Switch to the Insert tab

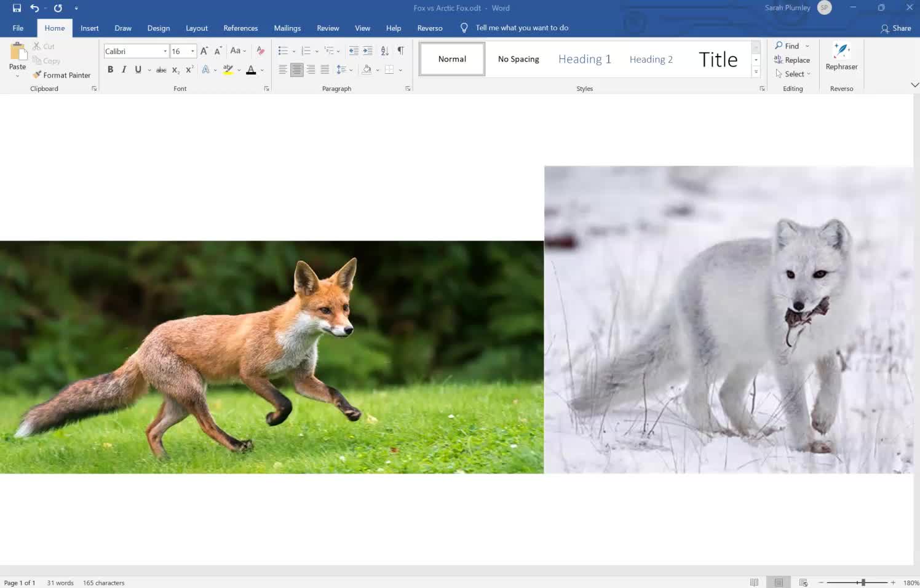[x=89, y=28]
